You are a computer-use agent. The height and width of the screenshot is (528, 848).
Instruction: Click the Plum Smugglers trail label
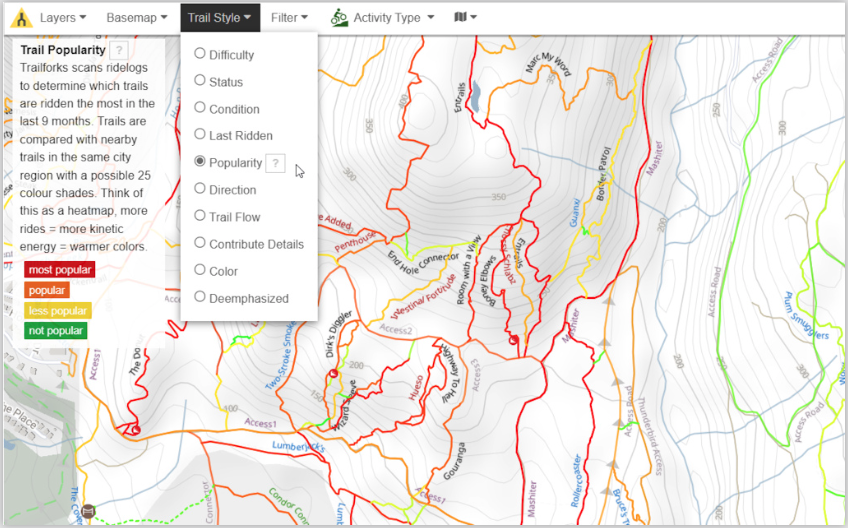(806, 316)
